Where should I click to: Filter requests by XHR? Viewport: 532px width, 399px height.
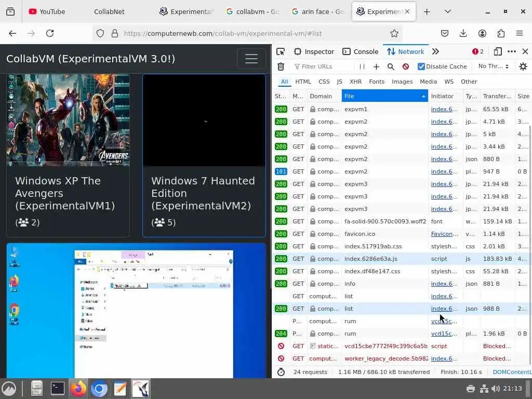tap(355, 82)
